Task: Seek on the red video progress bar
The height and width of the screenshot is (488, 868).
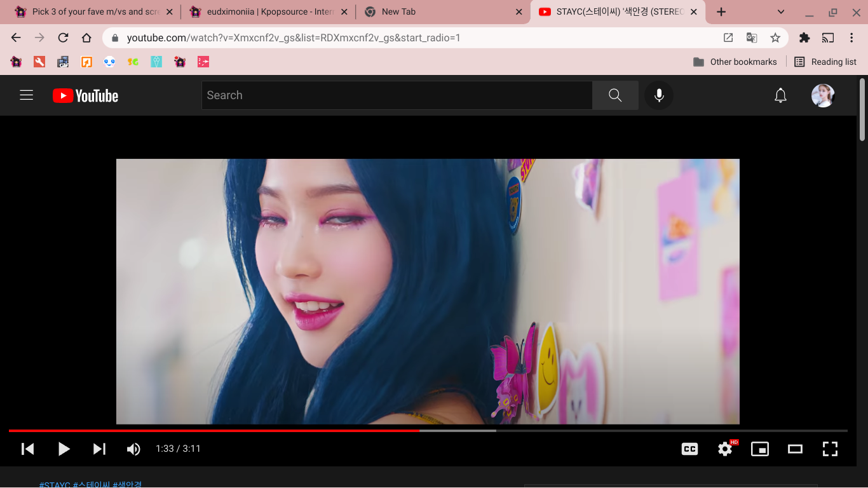Action: click(214, 430)
